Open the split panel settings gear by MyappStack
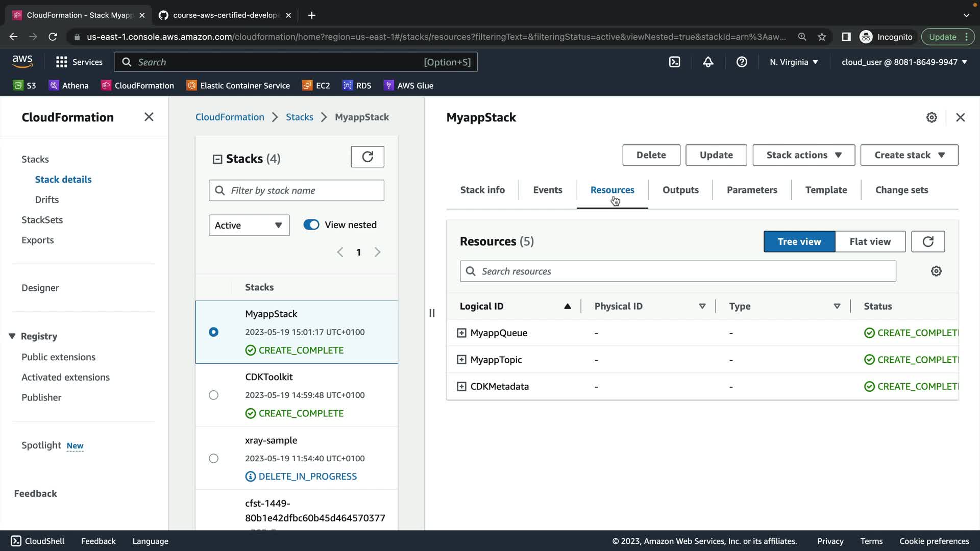 click(932, 117)
